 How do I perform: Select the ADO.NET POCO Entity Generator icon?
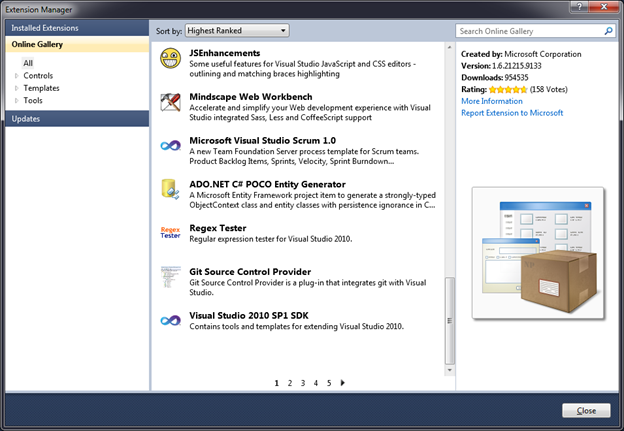(x=170, y=190)
